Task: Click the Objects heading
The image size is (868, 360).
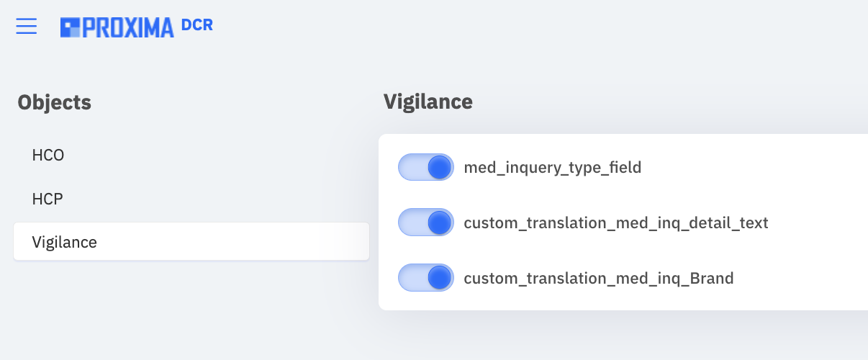Action: tap(55, 102)
